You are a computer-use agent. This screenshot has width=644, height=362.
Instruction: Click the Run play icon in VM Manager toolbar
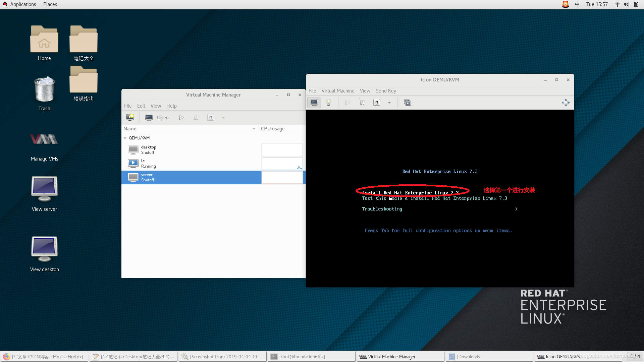[181, 118]
